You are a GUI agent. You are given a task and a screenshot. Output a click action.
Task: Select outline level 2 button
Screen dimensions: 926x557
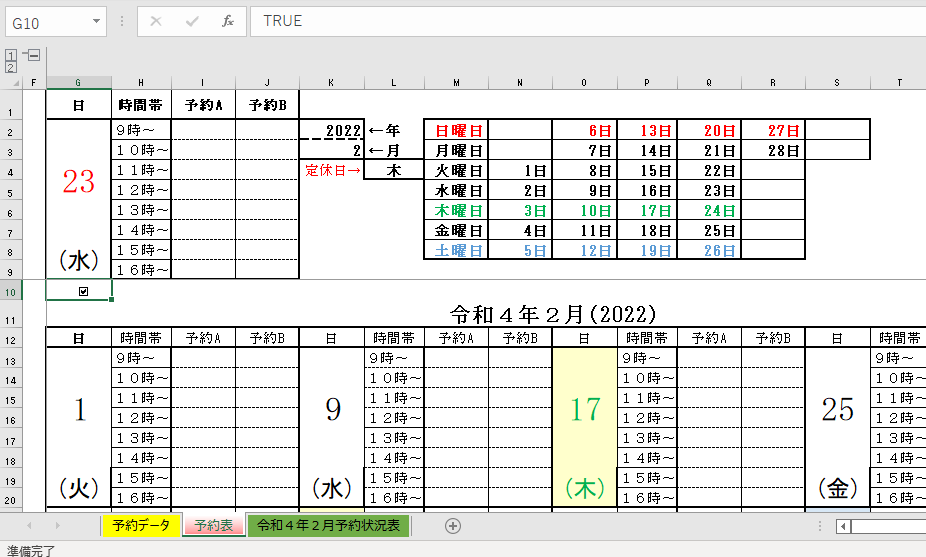[x=11, y=67]
